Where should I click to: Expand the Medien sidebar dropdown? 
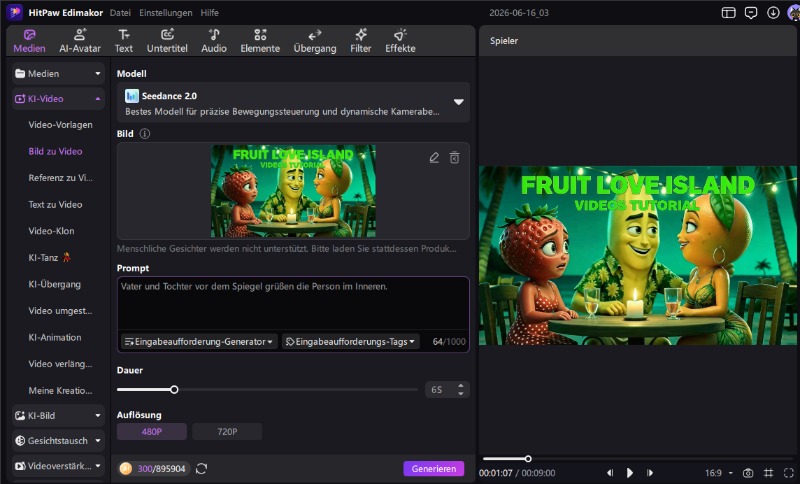tap(58, 73)
